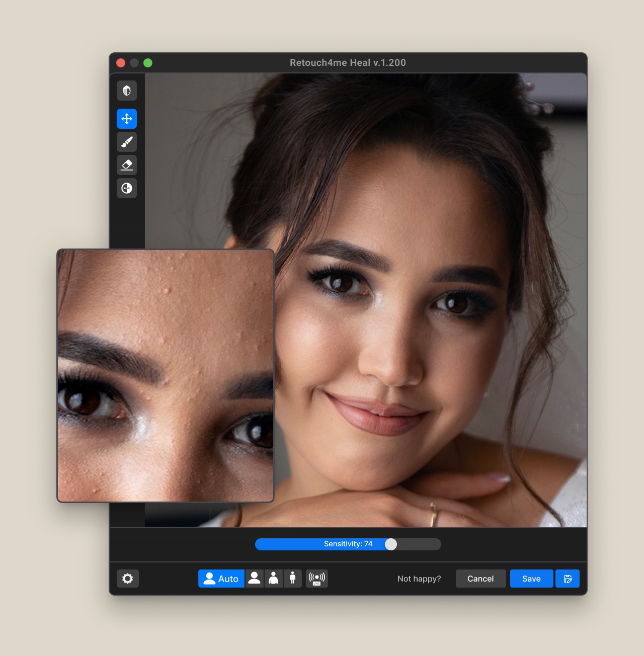Switch to half-body mode icon
The width and height of the screenshot is (644, 656).
point(273,579)
